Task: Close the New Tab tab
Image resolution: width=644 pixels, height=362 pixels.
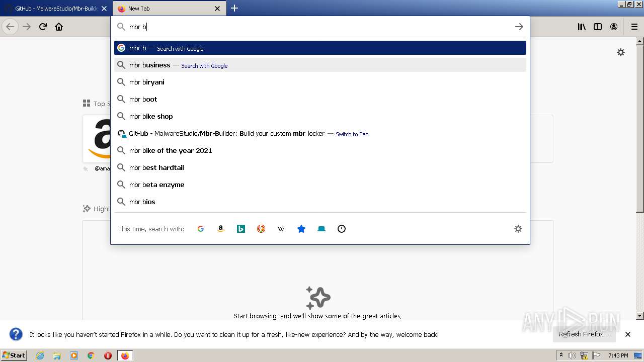Action: [217, 9]
